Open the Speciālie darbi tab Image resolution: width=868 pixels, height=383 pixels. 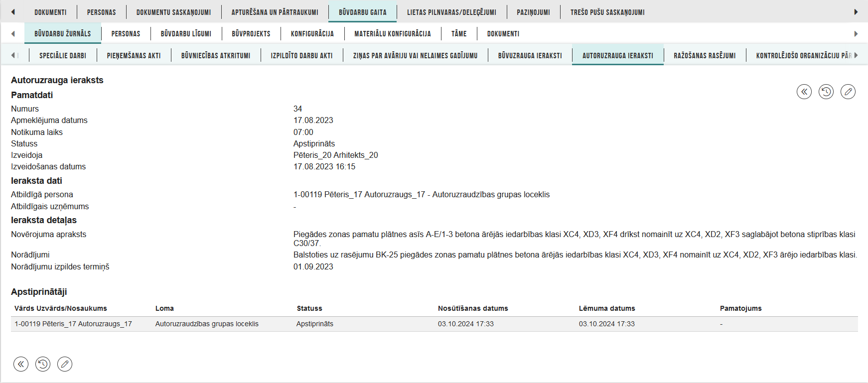63,56
